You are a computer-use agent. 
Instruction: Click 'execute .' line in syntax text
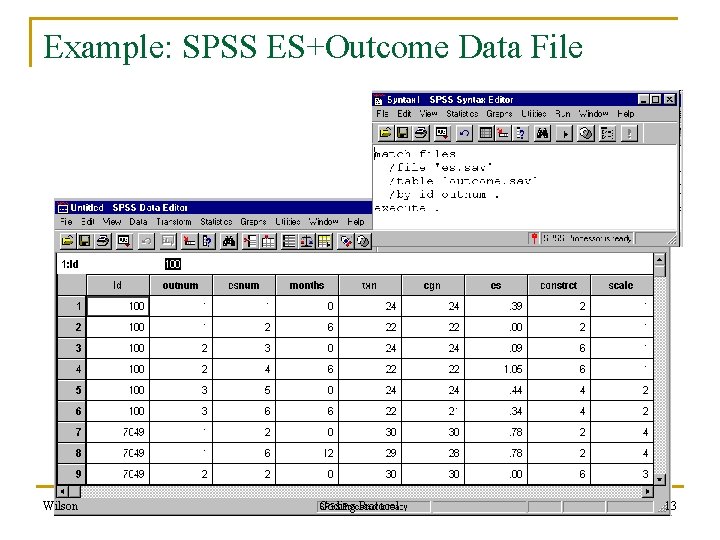pos(407,208)
